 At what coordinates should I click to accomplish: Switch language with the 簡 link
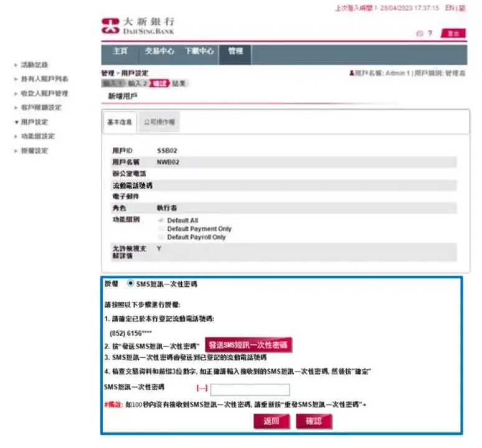click(x=462, y=8)
